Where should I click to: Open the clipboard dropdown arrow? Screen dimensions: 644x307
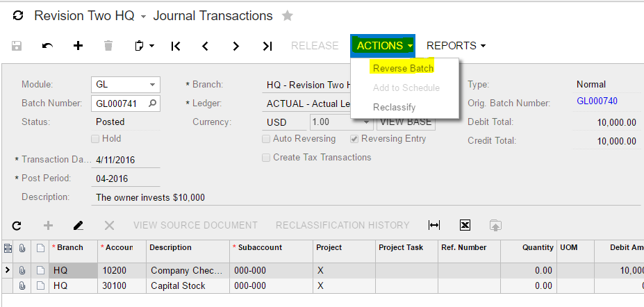(x=152, y=46)
